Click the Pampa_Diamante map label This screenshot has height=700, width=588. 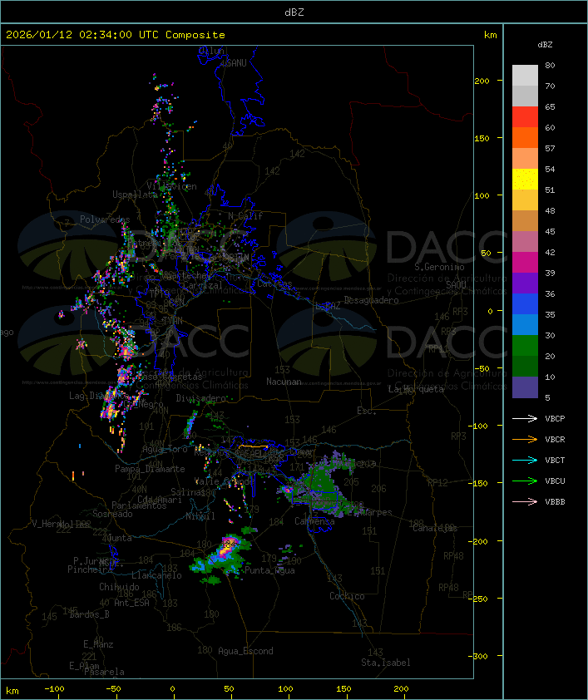point(150,469)
